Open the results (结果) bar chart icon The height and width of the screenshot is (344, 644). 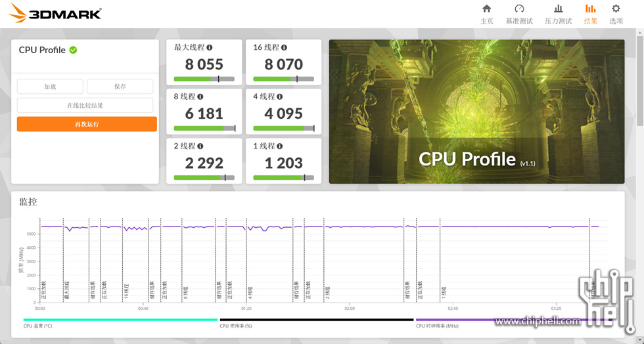click(x=590, y=9)
